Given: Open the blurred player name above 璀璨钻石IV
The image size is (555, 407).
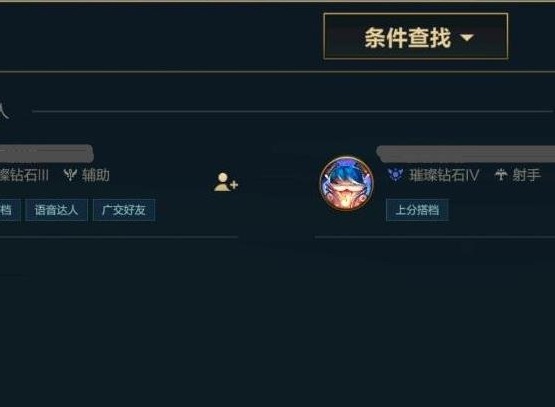Looking at the screenshot, I should coord(465,153).
